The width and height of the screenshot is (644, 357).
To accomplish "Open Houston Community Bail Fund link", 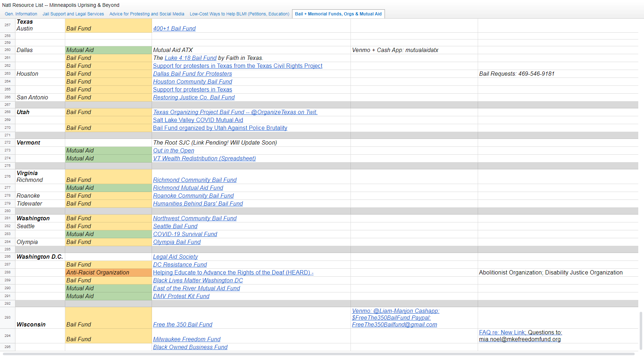I will (192, 82).
